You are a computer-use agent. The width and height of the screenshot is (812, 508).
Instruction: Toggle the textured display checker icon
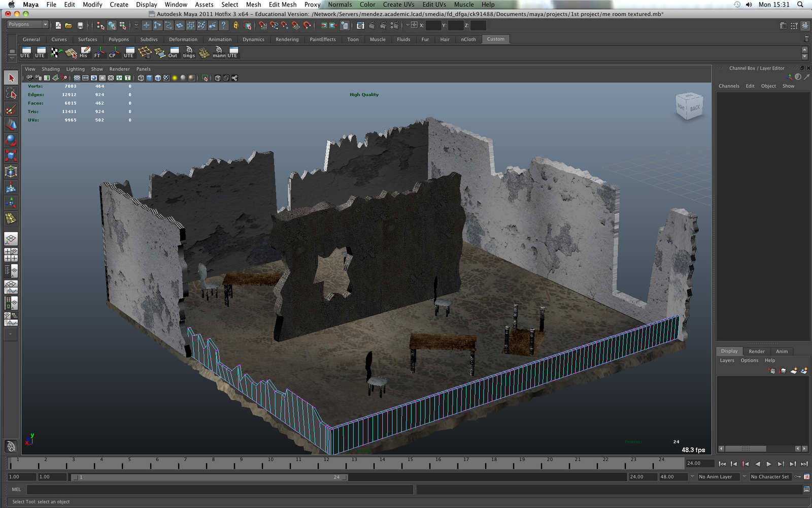pos(166,78)
